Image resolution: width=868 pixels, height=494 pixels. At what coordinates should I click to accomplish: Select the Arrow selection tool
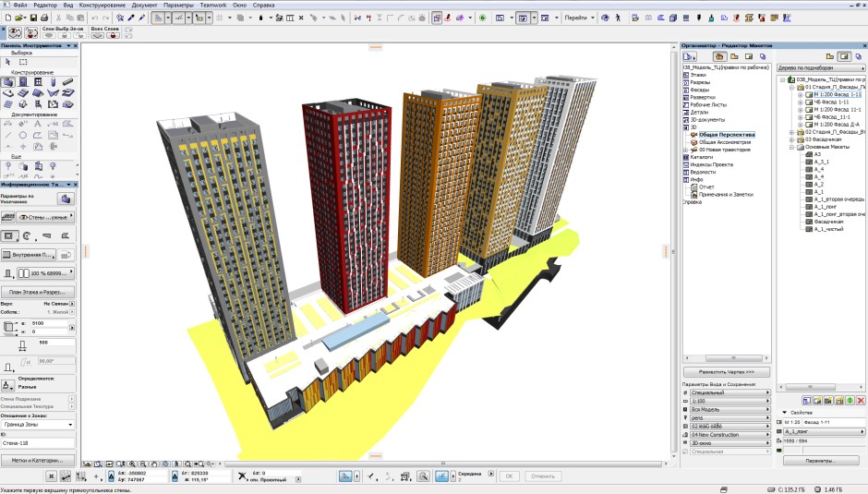8,63
